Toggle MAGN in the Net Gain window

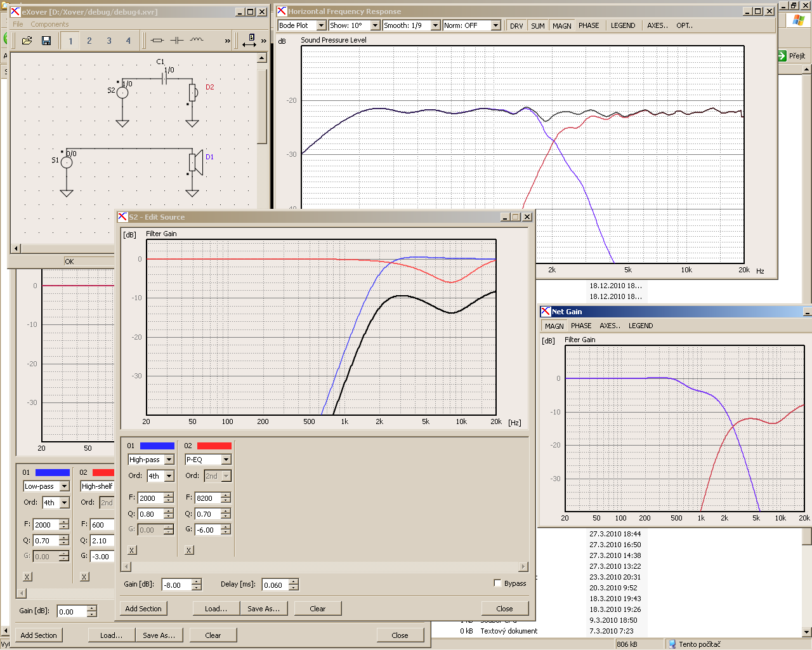point(554,326)
